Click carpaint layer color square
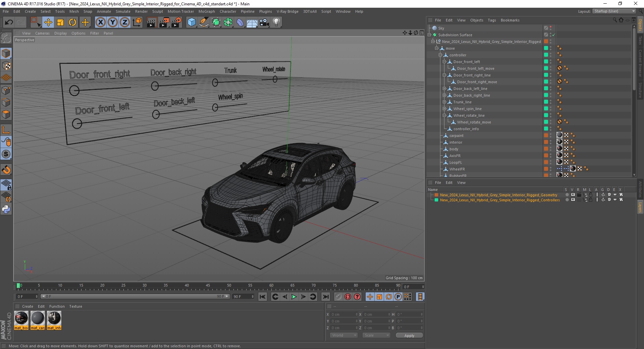 [546, 135]
